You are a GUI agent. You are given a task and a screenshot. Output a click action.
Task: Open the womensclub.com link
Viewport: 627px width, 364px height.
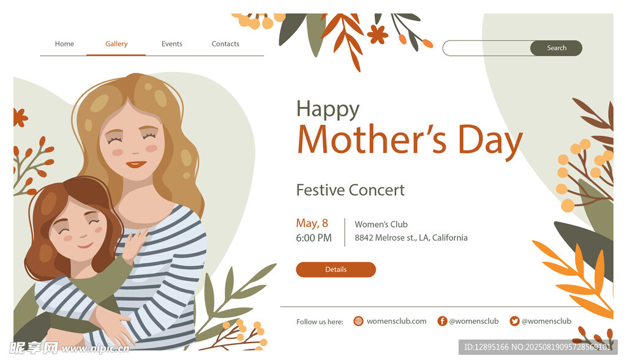point(396,321)
